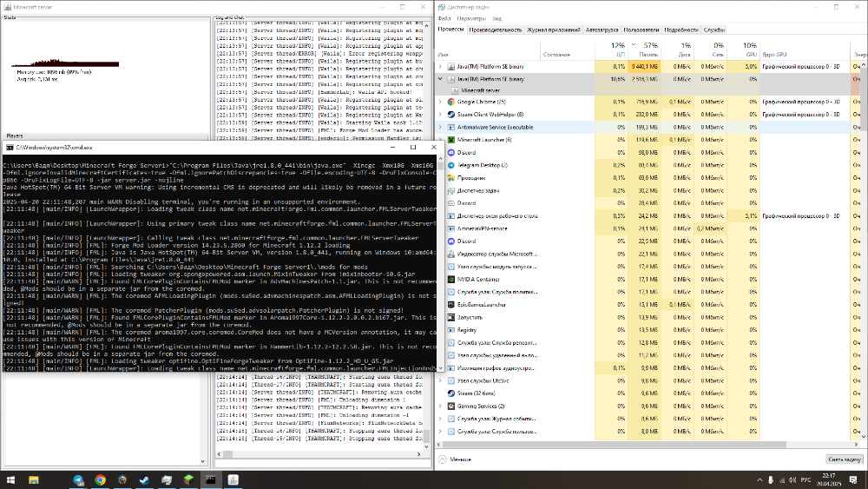This screenshot has width=868, height=489.
Task: Switch to Производительность tab
Action: pyautogui.click(x=495, y=30)
